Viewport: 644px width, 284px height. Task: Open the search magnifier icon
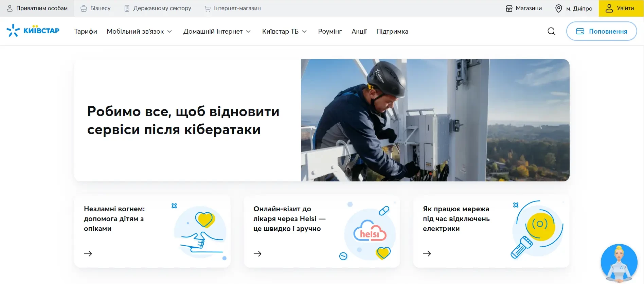[x=552, y=32]
